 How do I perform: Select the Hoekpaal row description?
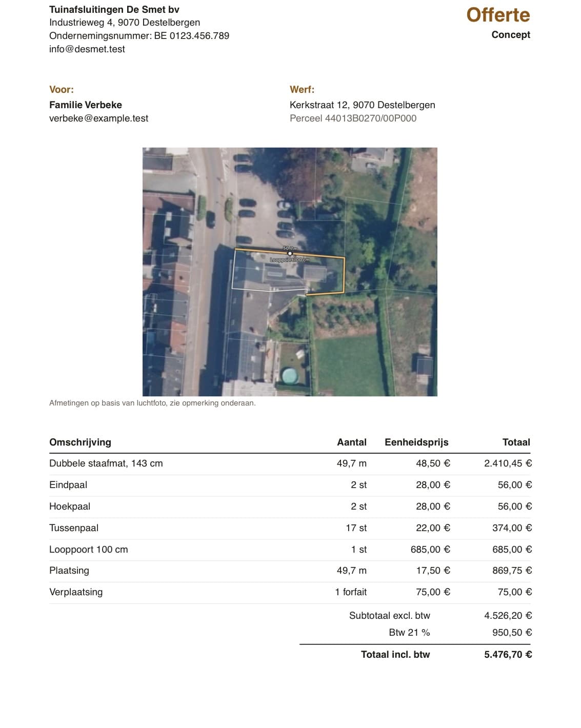(70, 507)
